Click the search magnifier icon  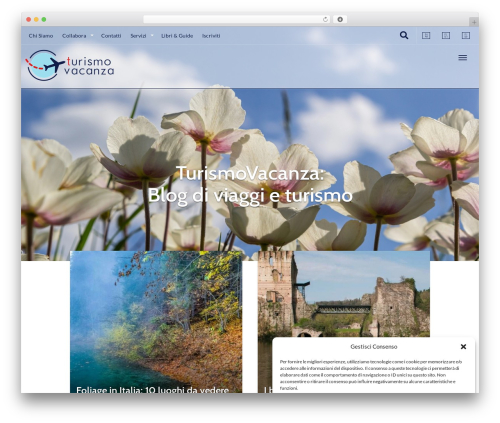tap(404, 35)
